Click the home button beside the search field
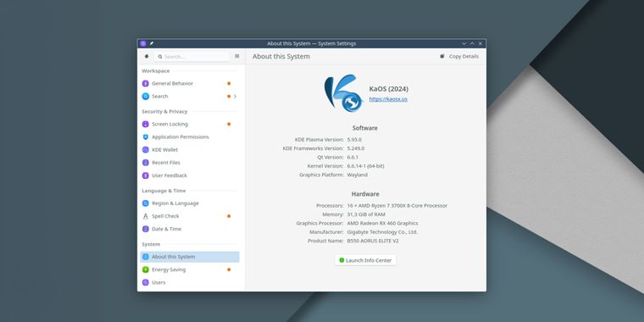Screen dimensions: 644x322 147,56
